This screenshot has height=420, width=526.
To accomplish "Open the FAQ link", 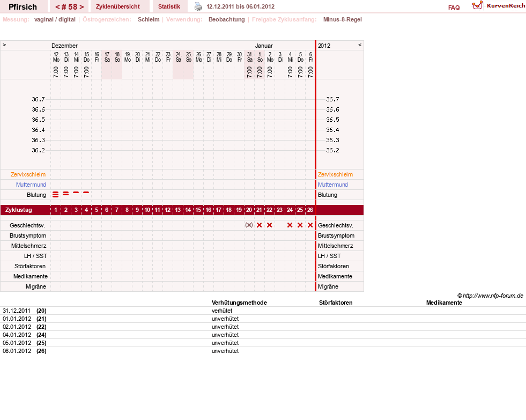I will click(454, 8).
